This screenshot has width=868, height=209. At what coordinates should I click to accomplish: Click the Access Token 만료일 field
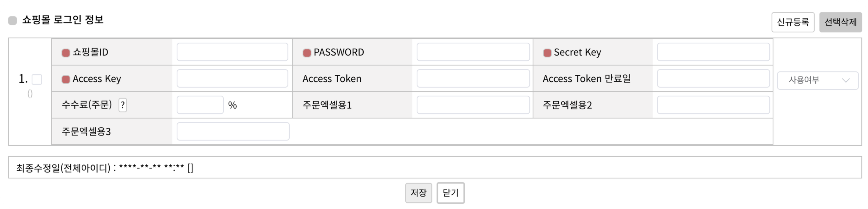tap(713, 78)
